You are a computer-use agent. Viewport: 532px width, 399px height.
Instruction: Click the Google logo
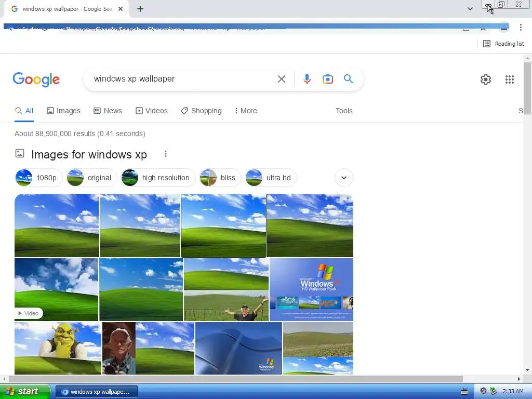(36, 79)
